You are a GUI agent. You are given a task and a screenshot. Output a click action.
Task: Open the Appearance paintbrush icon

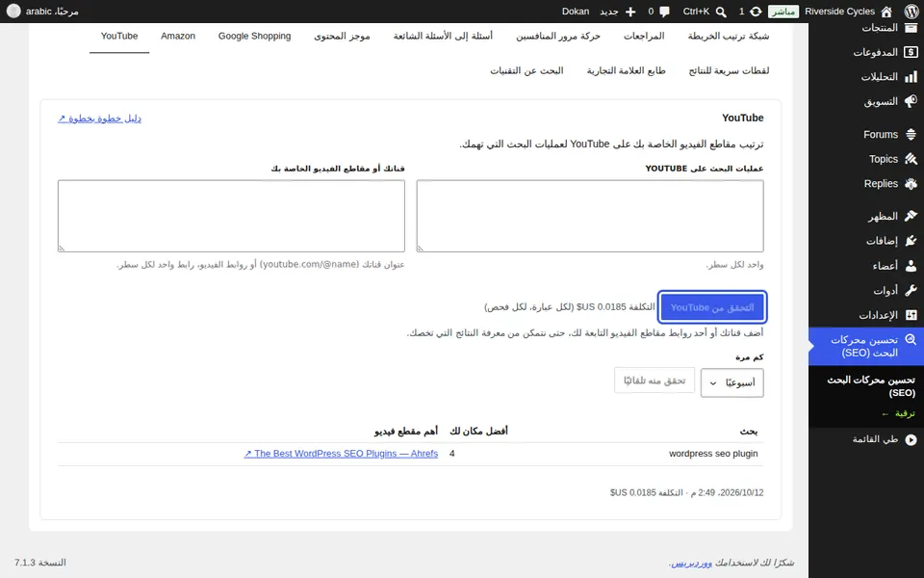point(911,216)
